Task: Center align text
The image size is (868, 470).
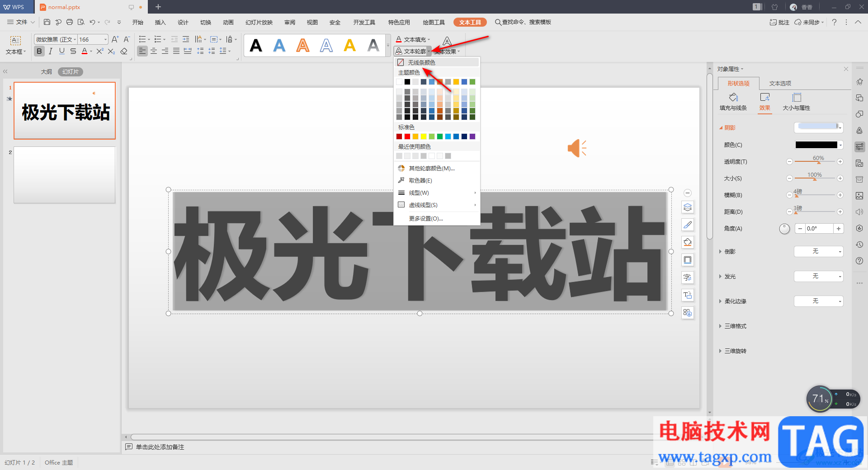Action: point(154,51)
